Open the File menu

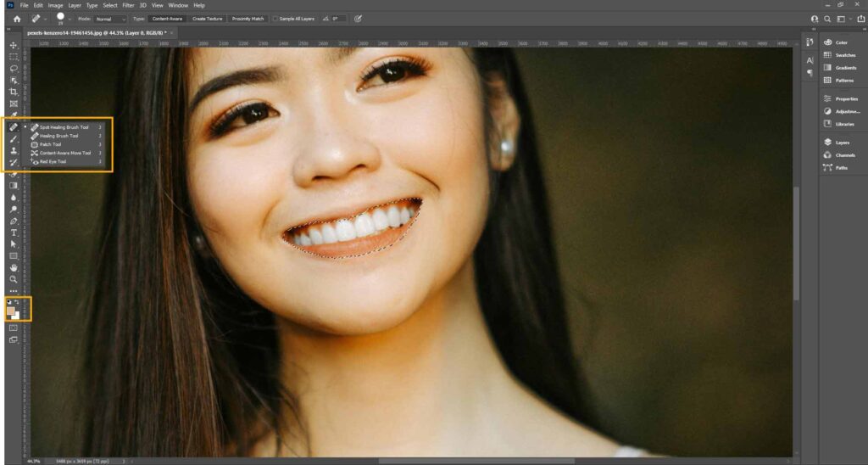pos(25,5)
